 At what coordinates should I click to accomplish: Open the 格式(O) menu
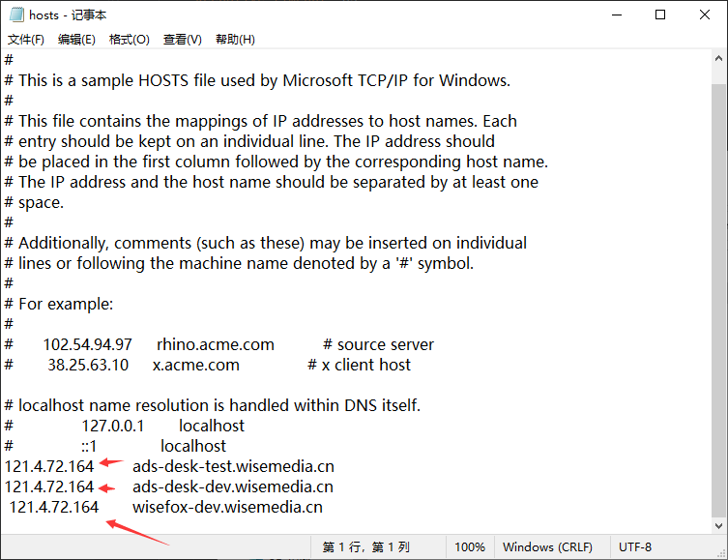point(130,40)
